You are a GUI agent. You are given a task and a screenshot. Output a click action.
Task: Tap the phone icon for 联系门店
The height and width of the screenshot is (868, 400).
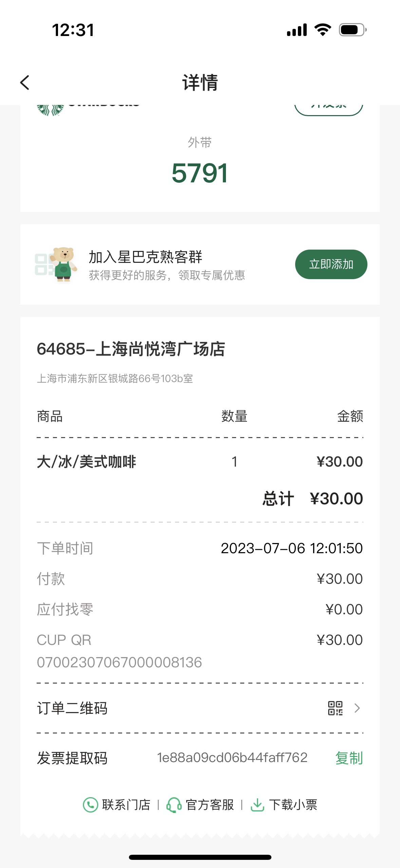point(90,805)
